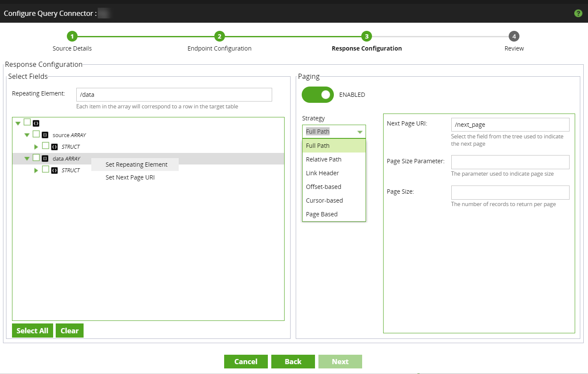588x374 pixels.
Task: Select step 3 circle, Response Configuration
Action: (366, 36)
